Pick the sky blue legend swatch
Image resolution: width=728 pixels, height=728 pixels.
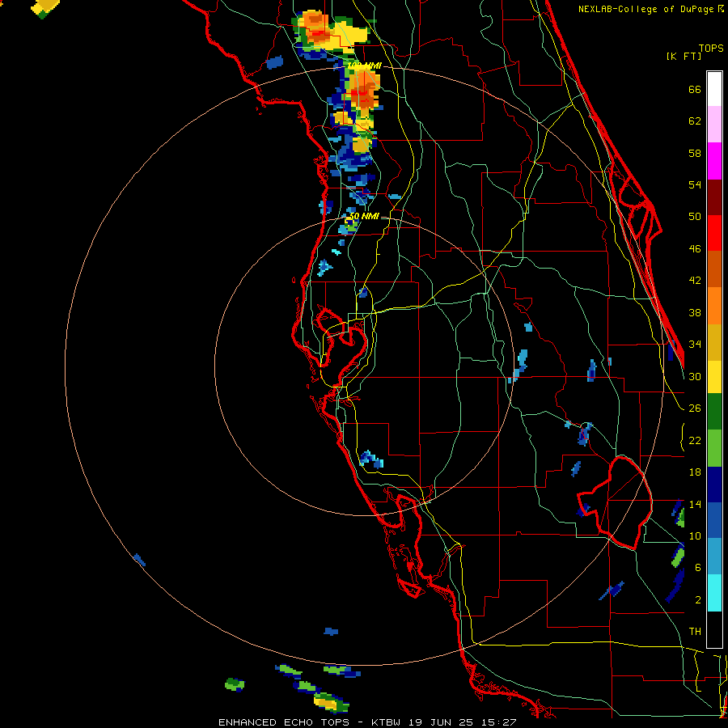click(714, 557)
